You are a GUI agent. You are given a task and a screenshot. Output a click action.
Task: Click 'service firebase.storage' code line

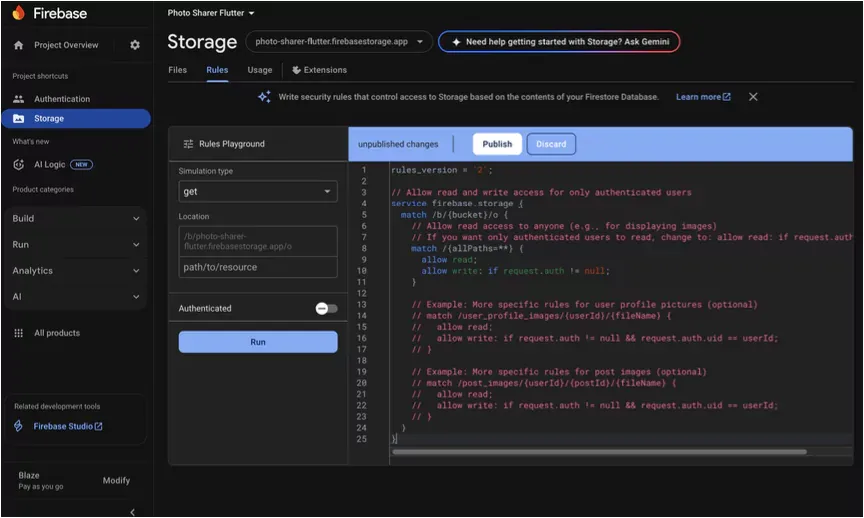pyautogui.click(x=457, y=203)
